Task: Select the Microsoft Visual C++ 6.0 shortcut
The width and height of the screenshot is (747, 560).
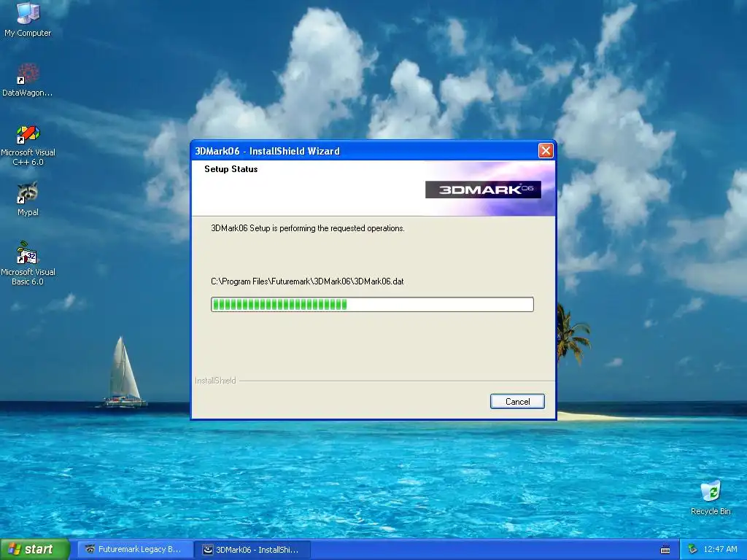Action: click(28, 145)
